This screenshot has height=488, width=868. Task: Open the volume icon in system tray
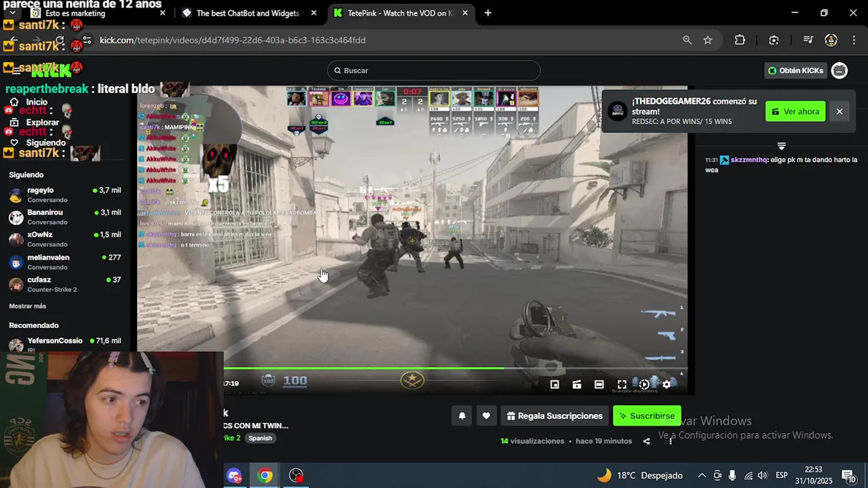click(x=762, y=476)
